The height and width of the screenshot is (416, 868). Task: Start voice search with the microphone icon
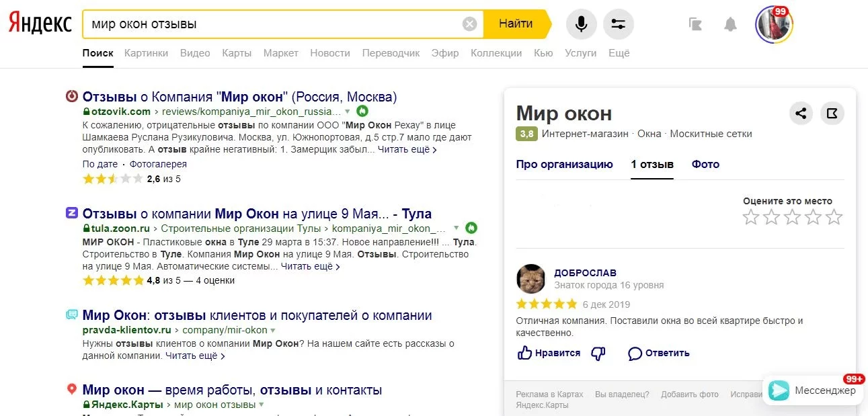(x=582, y=24)
